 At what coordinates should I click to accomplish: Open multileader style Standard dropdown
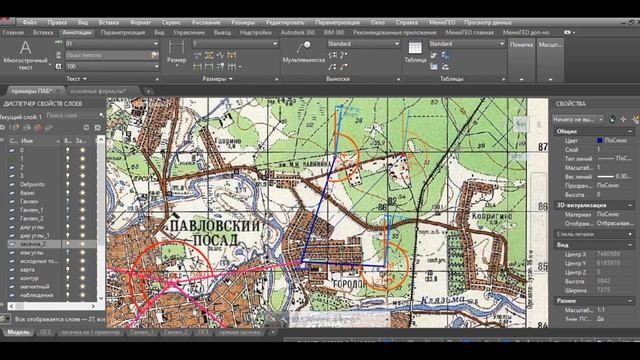click(363, 43)
